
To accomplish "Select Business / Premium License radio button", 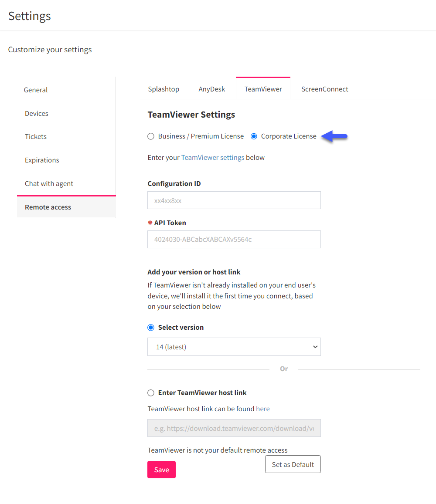I will coord(151,136).
